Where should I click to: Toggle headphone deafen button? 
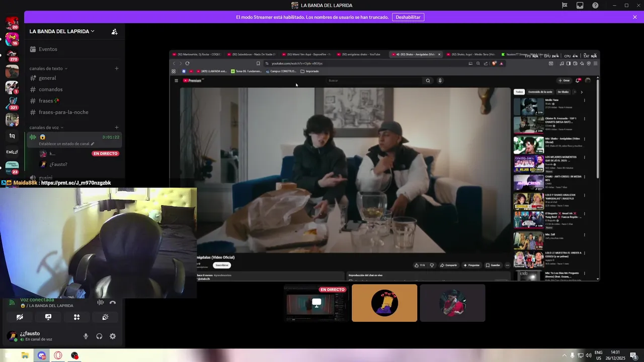point(99,336)
